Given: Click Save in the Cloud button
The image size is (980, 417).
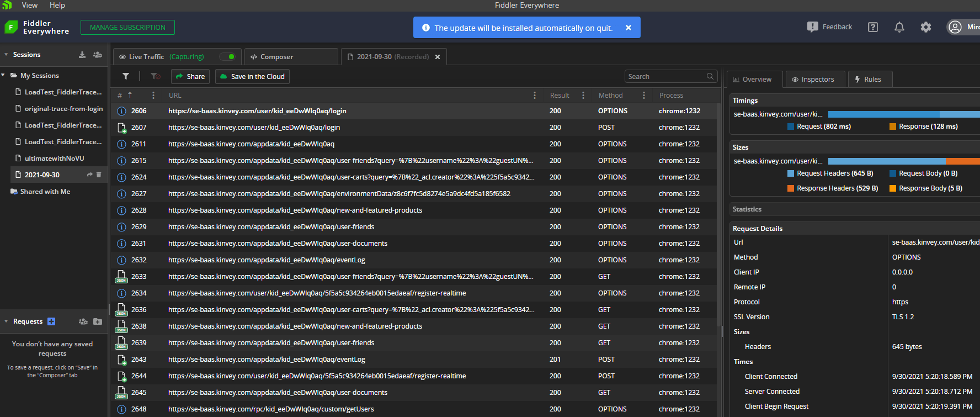Looking at the screenshot, I should (x=252, y=76).
